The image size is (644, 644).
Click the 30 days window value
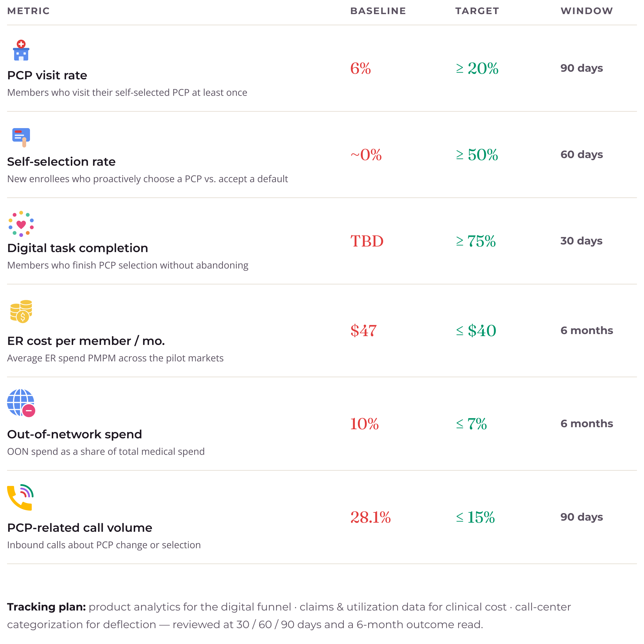581,241
